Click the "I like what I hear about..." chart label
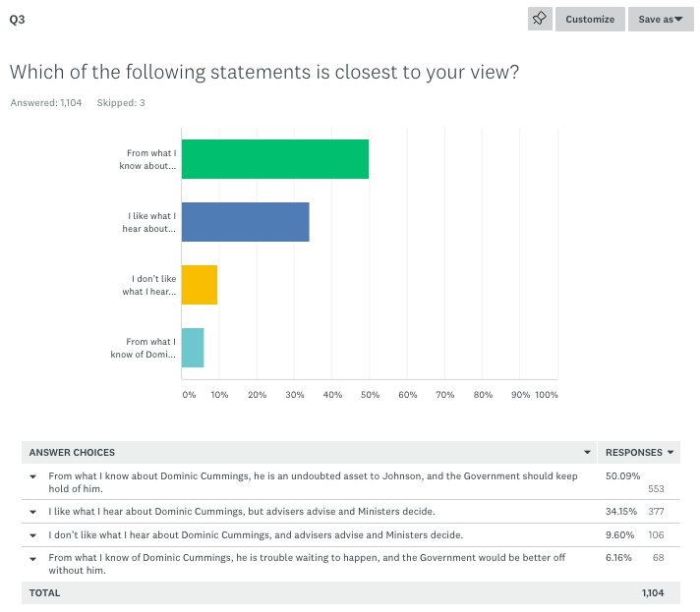Image resolution: width=700 pixels, height=612 pixels. (151, 222)
